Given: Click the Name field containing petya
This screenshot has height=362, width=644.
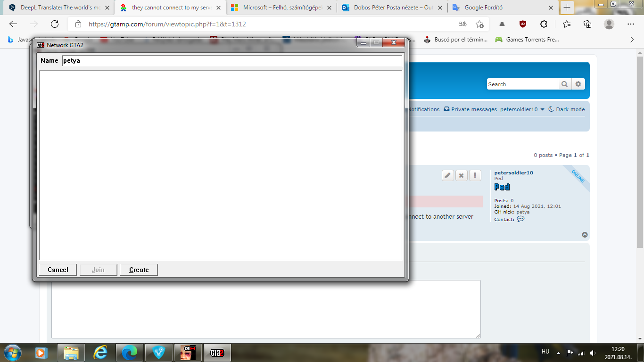Looking at the screenshot, I should 231,60.
